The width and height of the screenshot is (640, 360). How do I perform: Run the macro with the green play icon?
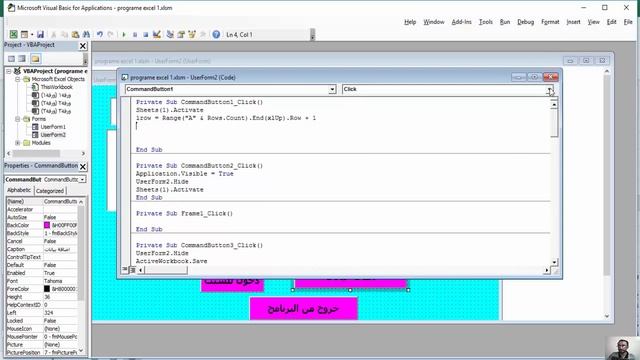pyautogui.click(x=124, y=35)
